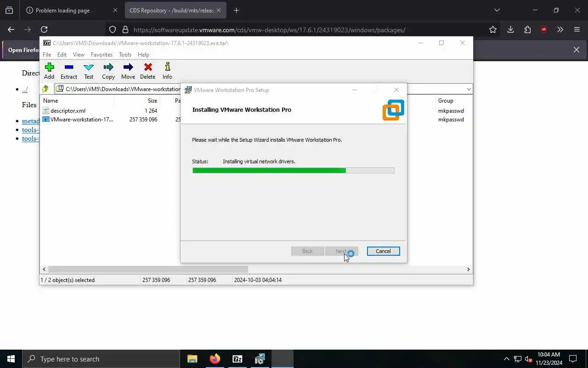588x368 pixels.
Task: Click the uBlock Origin extension icon
Action: (544, 29)
